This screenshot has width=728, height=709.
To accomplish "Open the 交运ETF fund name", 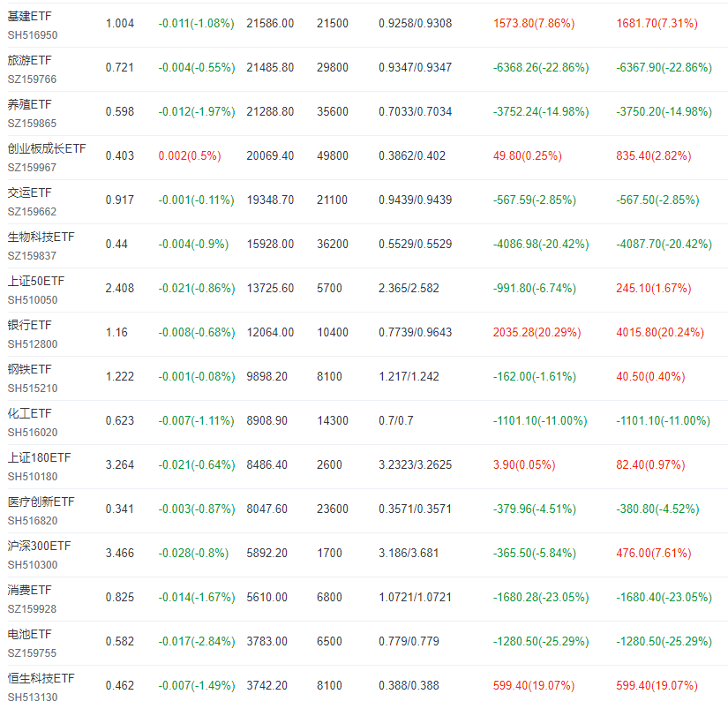I will (x=29, y=192).
